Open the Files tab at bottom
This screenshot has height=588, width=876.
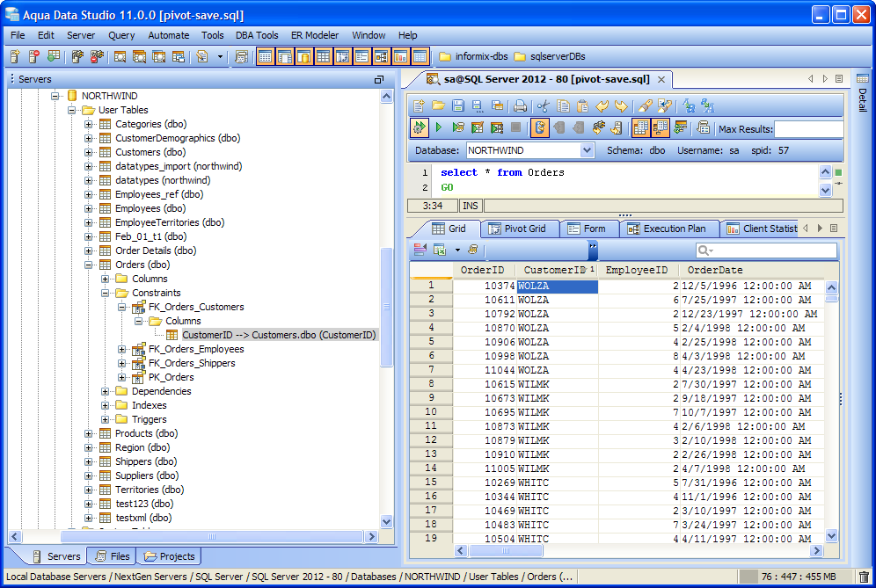(113, 556)
